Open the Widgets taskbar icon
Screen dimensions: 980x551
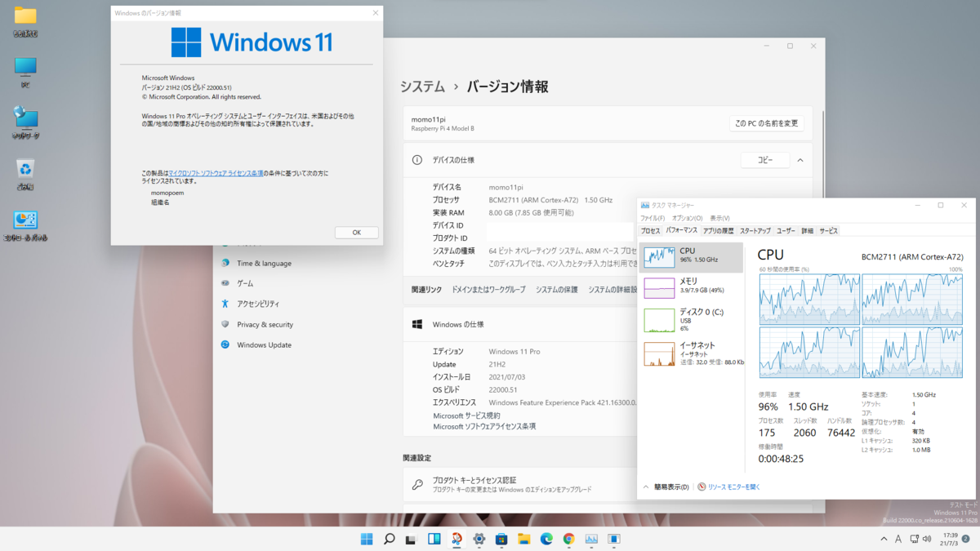point(434,539)
